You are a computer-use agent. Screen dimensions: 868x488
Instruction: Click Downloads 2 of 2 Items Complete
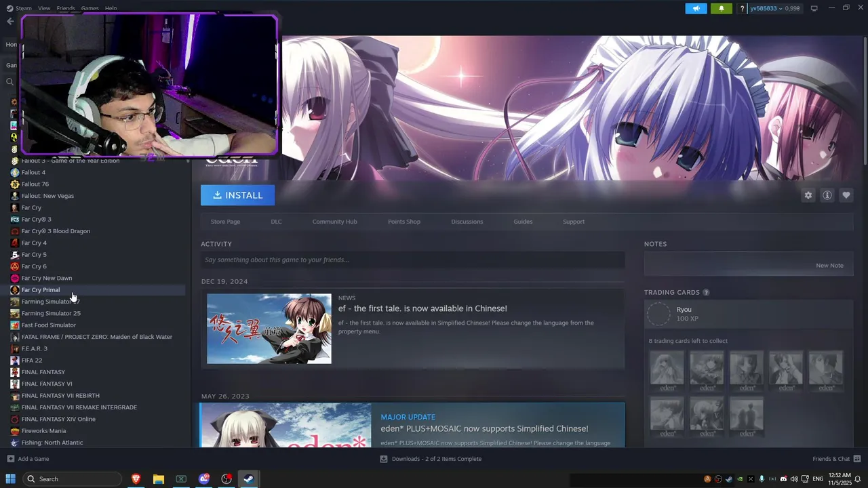point(437,459)
